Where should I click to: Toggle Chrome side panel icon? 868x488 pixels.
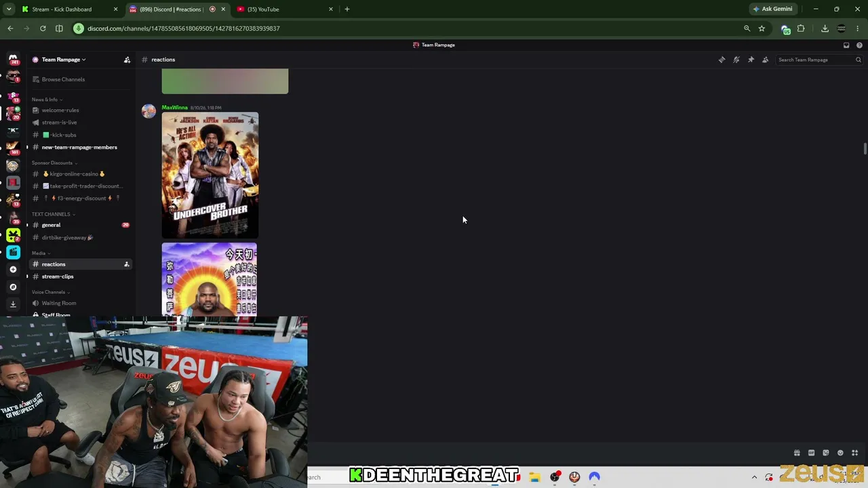tap(59, 28)
